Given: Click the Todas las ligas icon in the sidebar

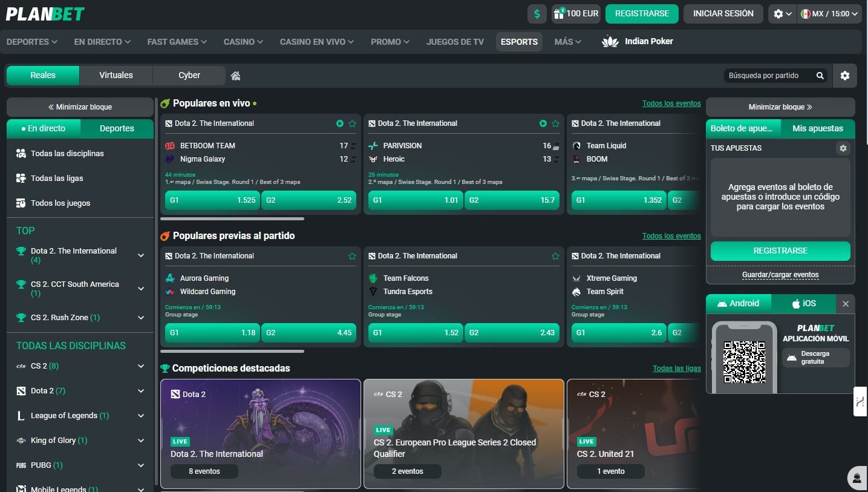Looking at the screenshot, I should click(21, 179).
